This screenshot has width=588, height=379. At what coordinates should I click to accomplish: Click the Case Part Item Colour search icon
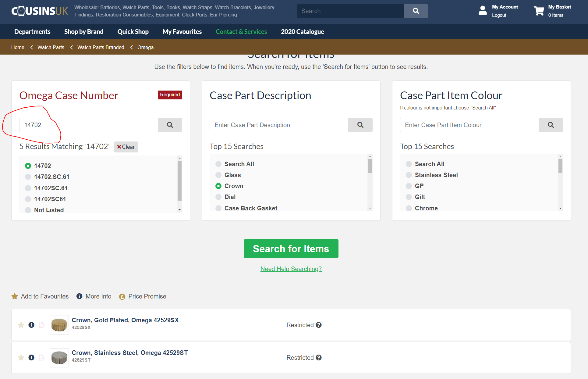(551, 125)
